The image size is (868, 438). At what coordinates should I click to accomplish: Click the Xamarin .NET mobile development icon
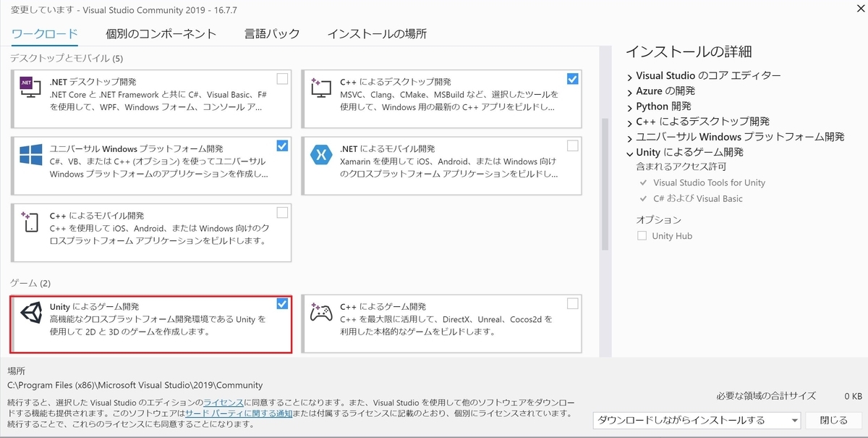pos(320,155)
